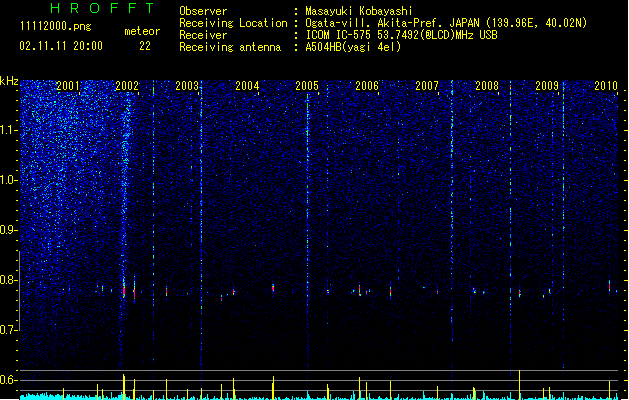Click the 2006 time marker
This screenshot has width=629, height=400.
click(x=367, y=86)
